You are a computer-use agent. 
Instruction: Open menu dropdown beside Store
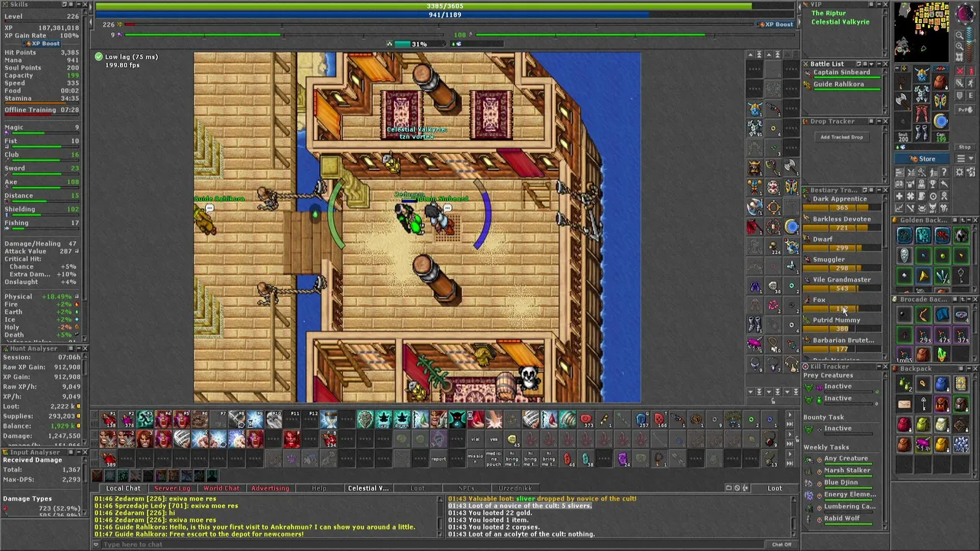(x=963, y=158)
